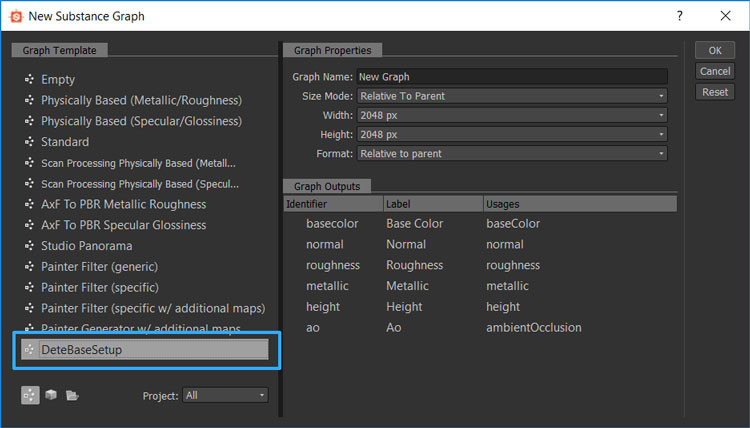Expand the Width dropdown
The image size is (750, 428).
point(511,115)
